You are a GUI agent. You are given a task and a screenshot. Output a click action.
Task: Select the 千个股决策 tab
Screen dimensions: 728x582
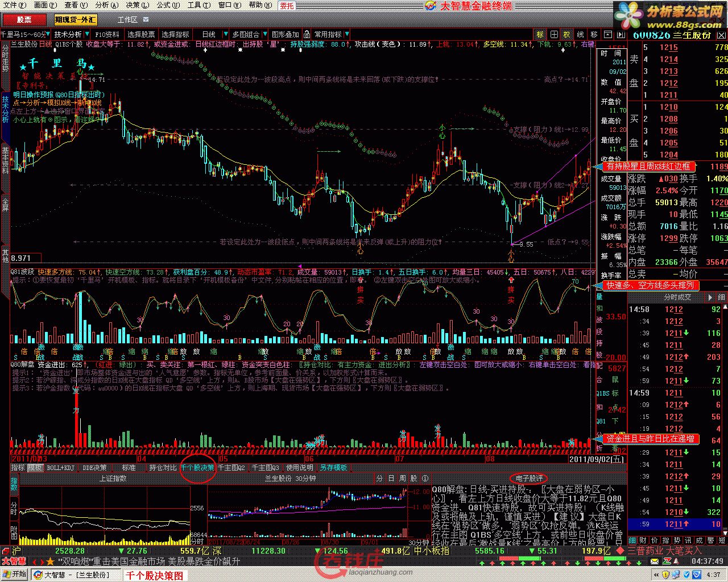(x=197, y=468)
